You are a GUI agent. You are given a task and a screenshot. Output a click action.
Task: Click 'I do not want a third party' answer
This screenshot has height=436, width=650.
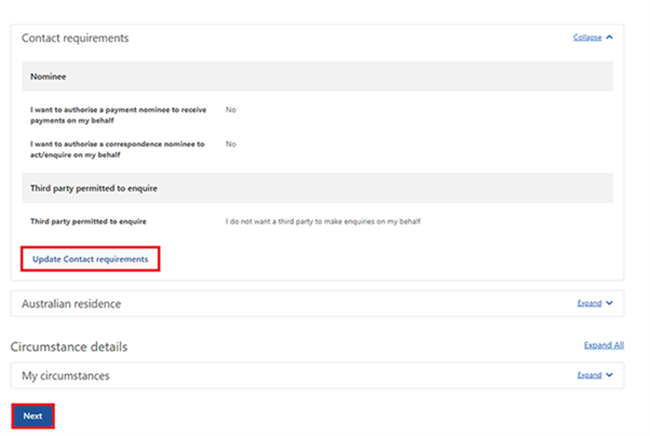coord(323,221)
